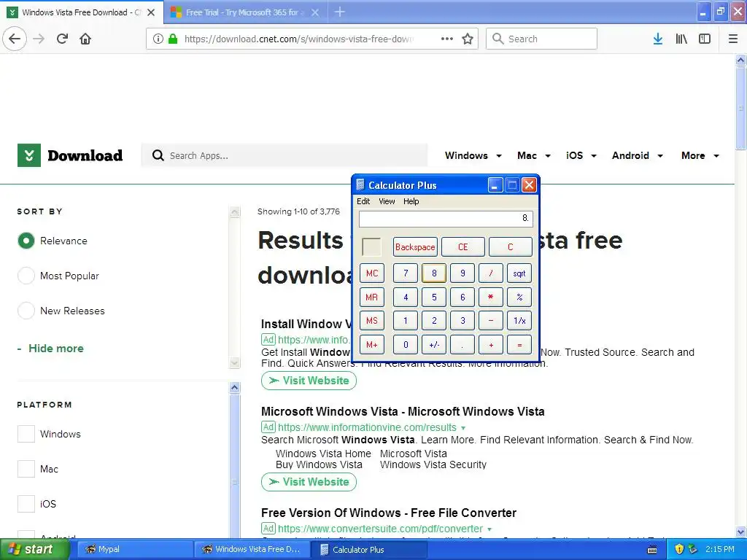Clear the calculator with C button
Image resolution: width=747 pixels, height=560 pixels.
coord(510,247)
